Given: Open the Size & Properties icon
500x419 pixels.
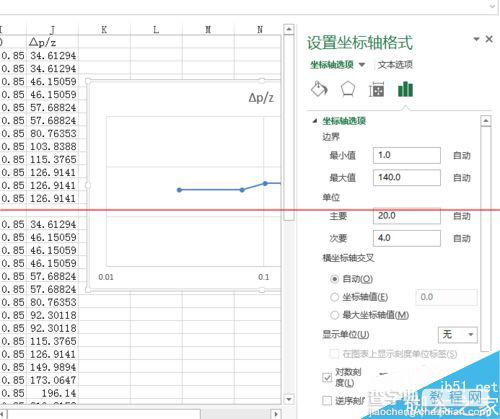Looking at the screenshot, I should point(376,89).
